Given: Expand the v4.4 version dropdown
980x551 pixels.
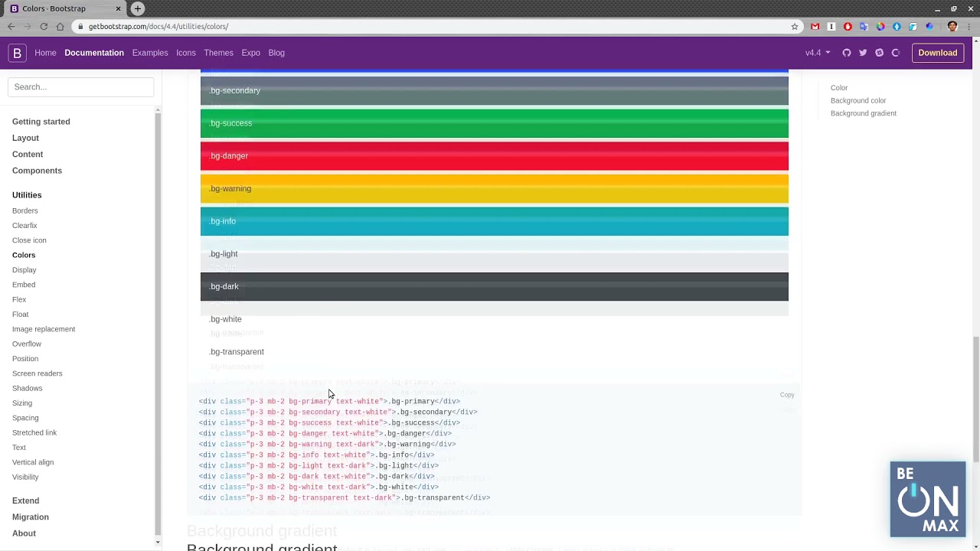Looking at the screenshot, I should pyautogui.click(x=818, y=53).
